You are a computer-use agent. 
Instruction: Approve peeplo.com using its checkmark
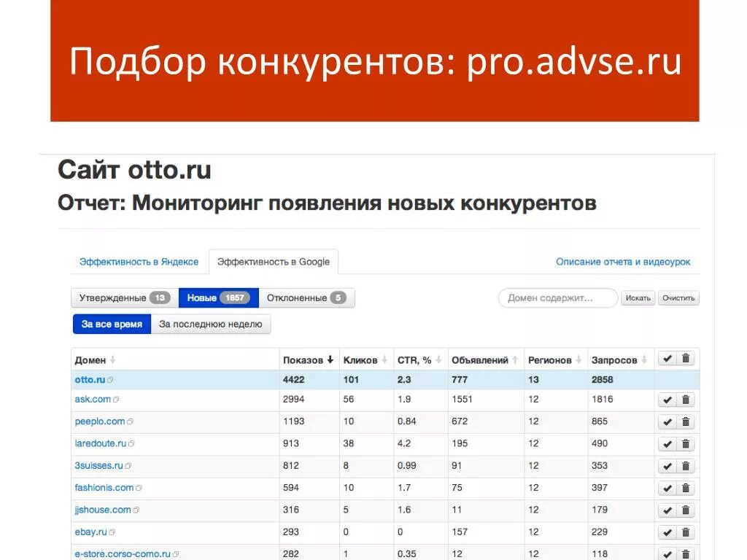(667, 422)
